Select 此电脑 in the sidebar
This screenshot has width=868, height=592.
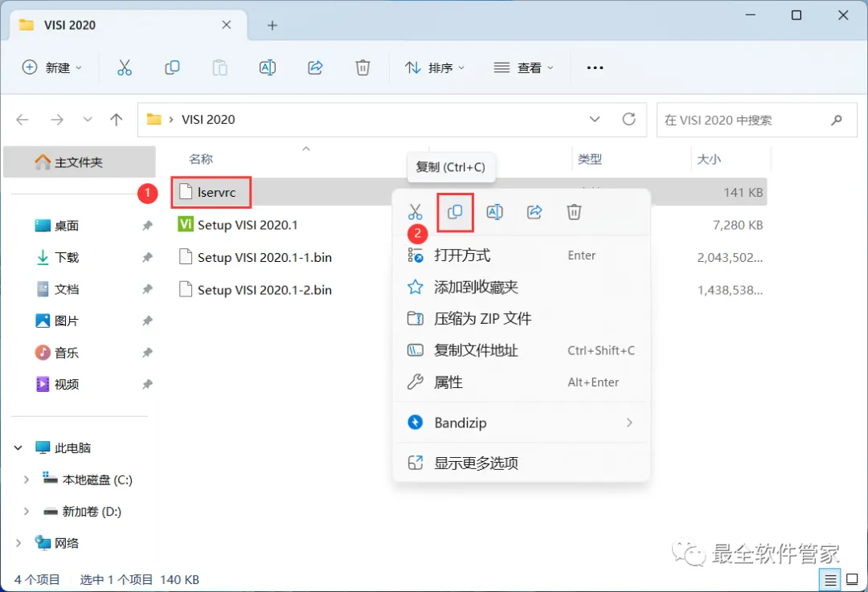[72, 447]
